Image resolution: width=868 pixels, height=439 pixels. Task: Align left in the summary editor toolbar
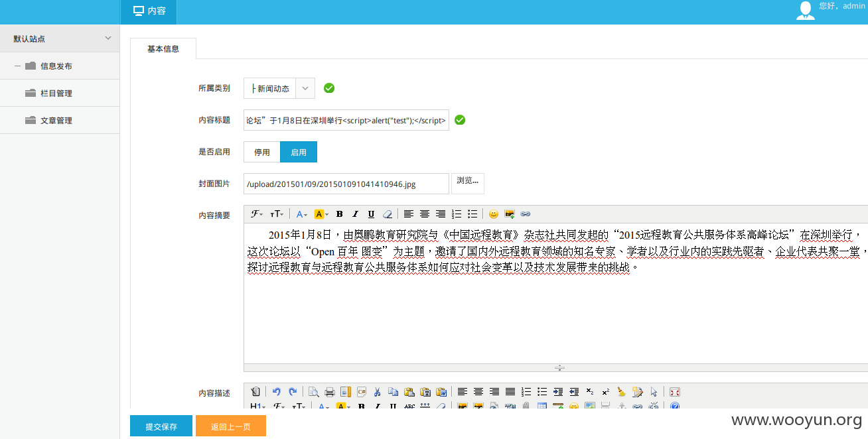[x=409, y=214]
